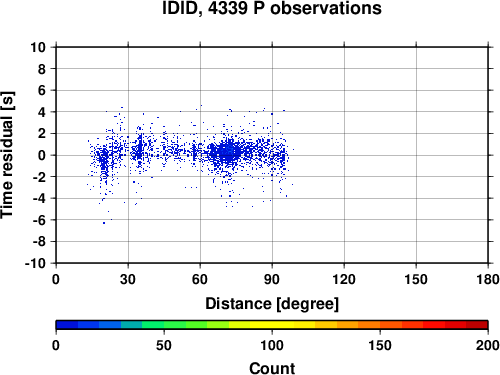This screenshot has width=500, height=375.
Task: Click the x-axis tick label 120
Action: [x=344, y=279]
